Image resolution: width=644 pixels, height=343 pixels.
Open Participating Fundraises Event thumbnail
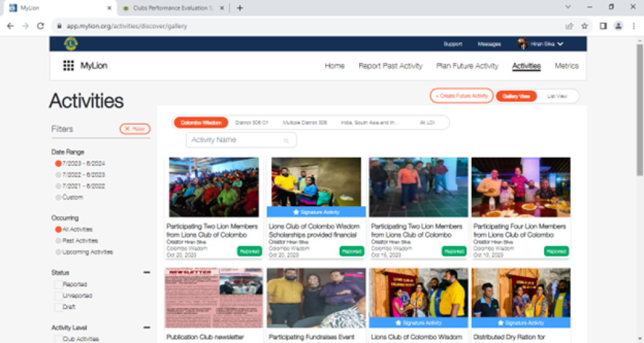[x=316, y=298]
